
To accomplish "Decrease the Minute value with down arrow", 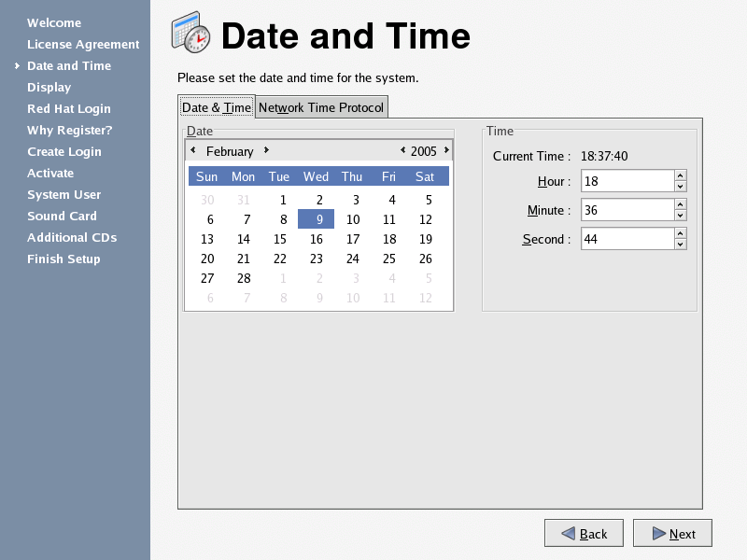I will [x=680, y=216].
